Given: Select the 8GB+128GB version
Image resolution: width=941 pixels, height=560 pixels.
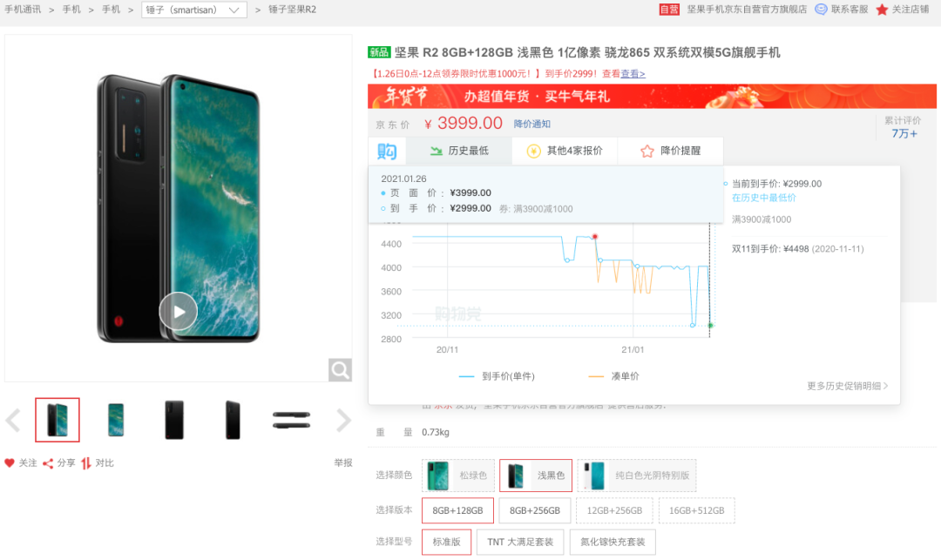Looking at the screenshot, I should coord(458,511).
